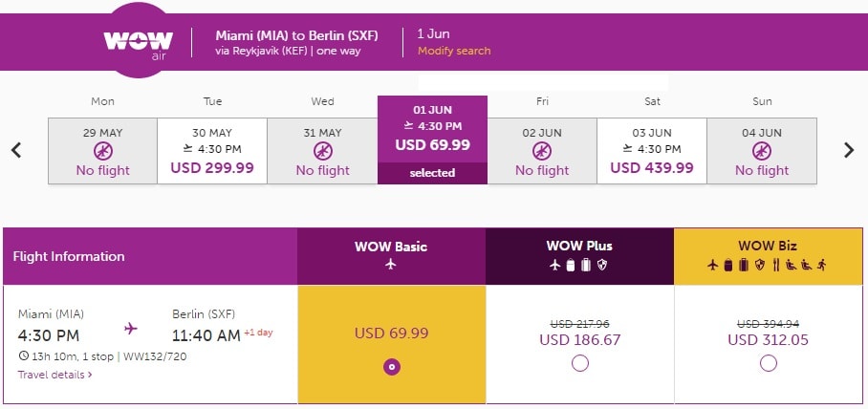Select the WOW Biz USD 312.05 radio
Screen dimensions: 868x409
click(769, 364)
